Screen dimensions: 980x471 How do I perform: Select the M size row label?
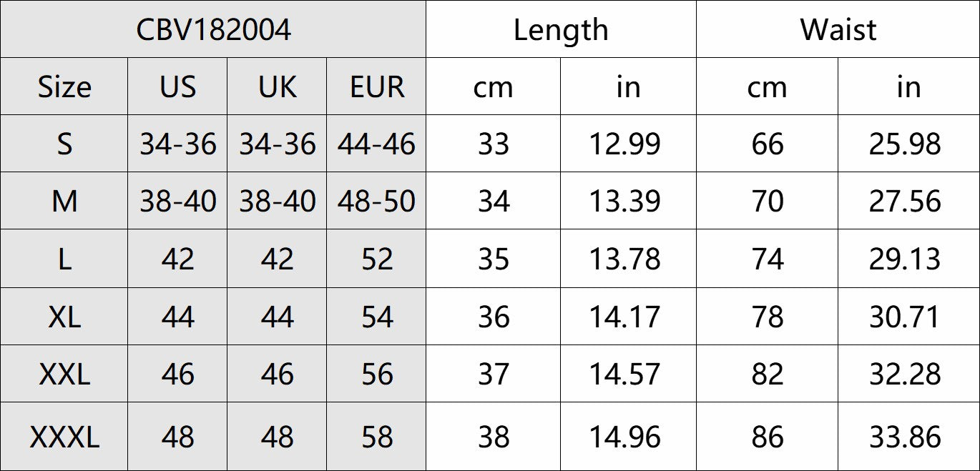[64, 202]
